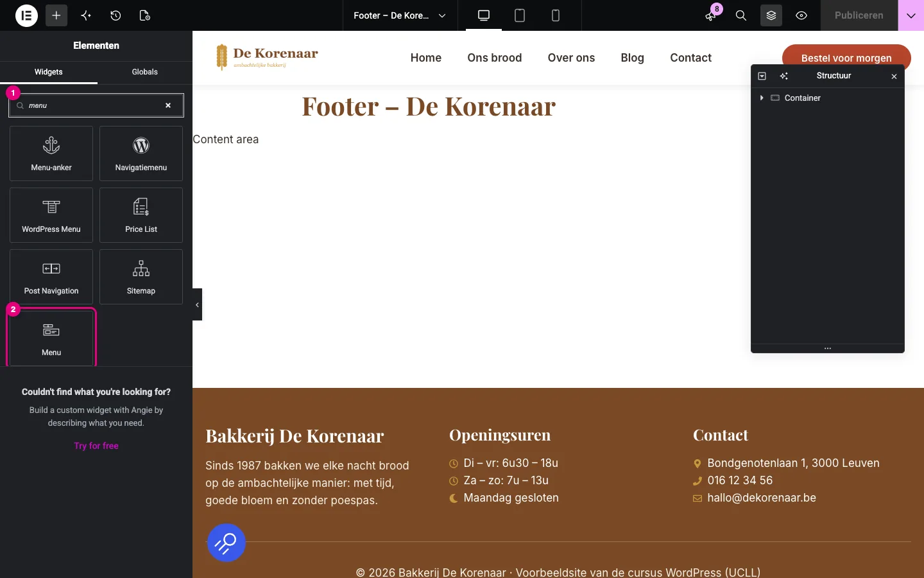Viewport: 924px width, 578px height.
Task: Open the Ons brood menu item
Action: [x=495, y=58]
